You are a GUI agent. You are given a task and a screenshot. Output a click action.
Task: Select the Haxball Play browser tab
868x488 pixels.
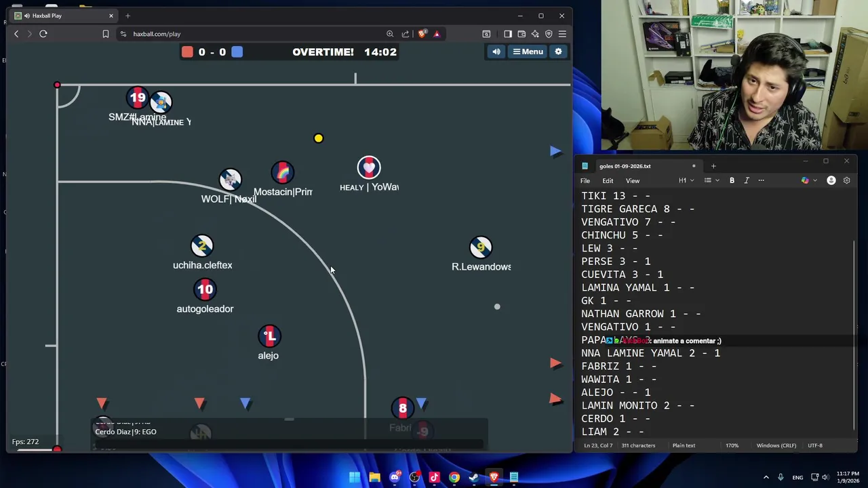(63, 16)
